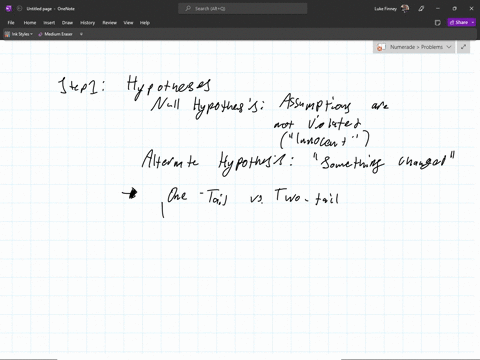Screen dimensions: 480x360
Task: Open the Help tab
Action: tap(145, 23)
